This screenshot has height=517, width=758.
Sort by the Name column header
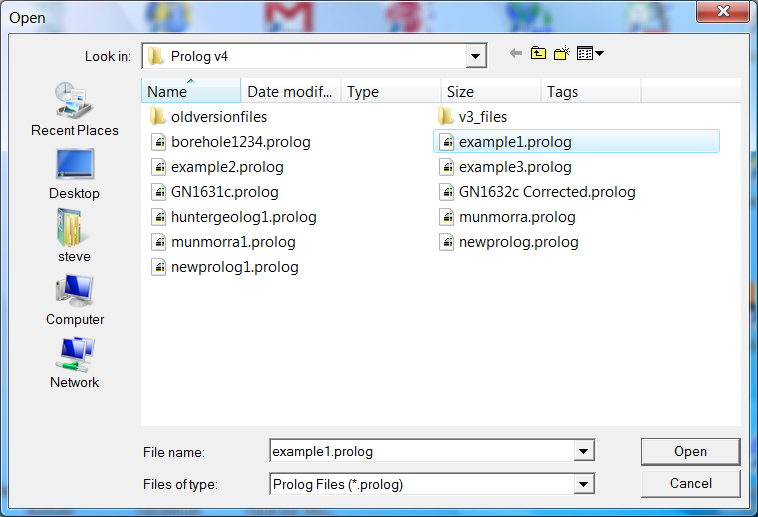(190, 92)
